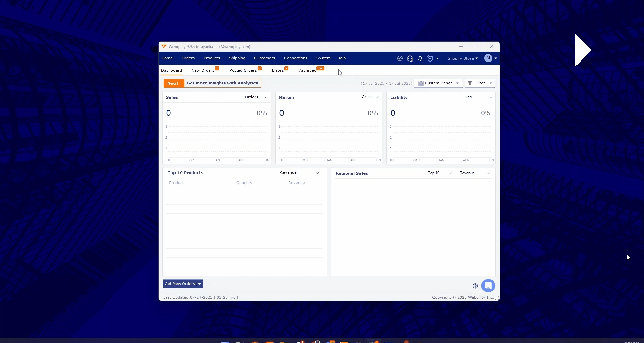This screenshot has height=343, width=644.
Task: Click Get more insights with Analytics
Action: pyautogui.click(x=222, y=83)
